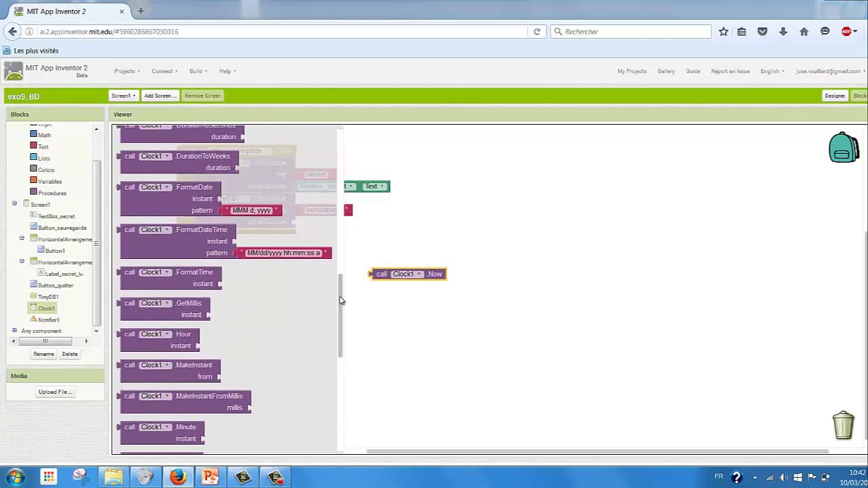Open PowerPoint from the taskbar

[x=210, y=477]
